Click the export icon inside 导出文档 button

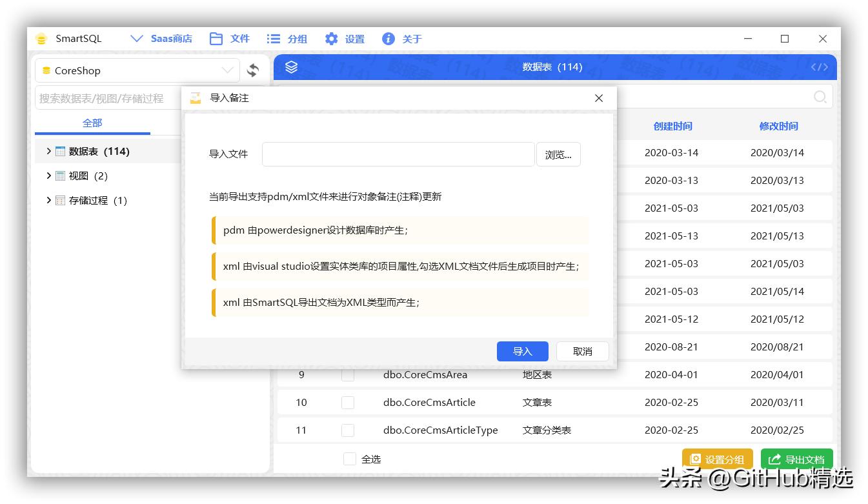(774, 459)
